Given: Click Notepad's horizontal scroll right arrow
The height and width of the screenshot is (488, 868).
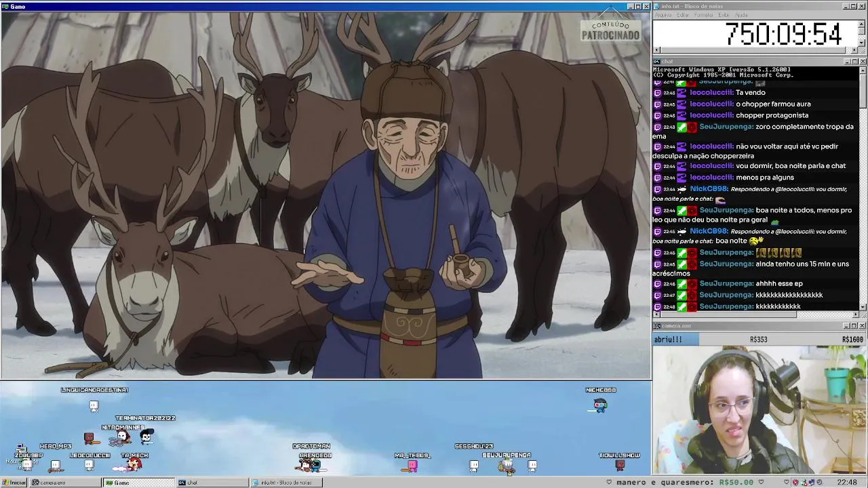Looking at the screenshot, I should click(x=854, y=50).
